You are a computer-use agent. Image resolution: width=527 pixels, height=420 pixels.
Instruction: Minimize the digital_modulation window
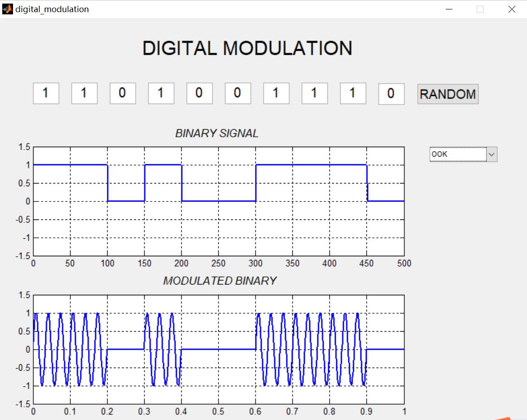click(x=449, y=9)
